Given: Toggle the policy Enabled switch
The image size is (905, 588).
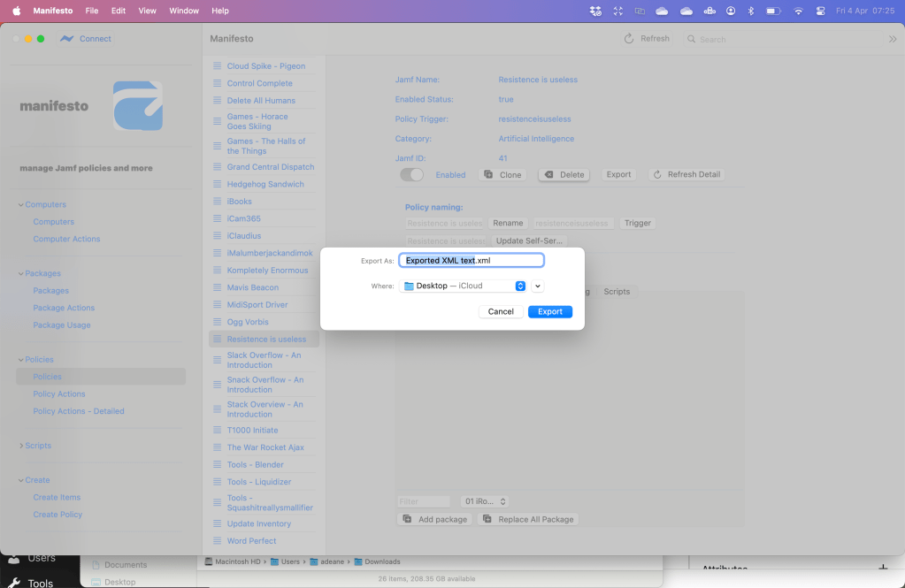Looking at the screenshot, I should click(412, 175).
